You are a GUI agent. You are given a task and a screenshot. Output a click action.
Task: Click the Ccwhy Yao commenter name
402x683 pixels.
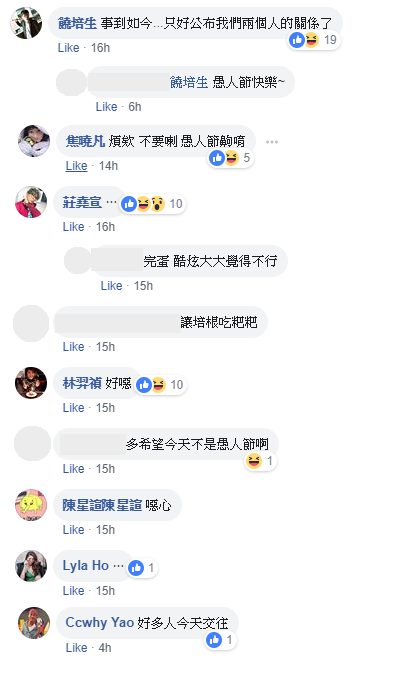[x=100, y=622]
